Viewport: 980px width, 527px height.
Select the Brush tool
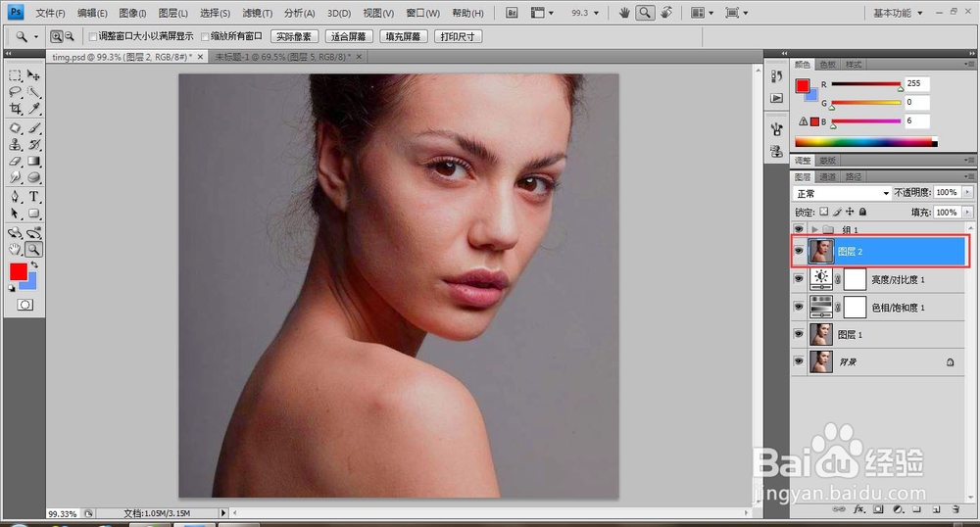point(33,128)
